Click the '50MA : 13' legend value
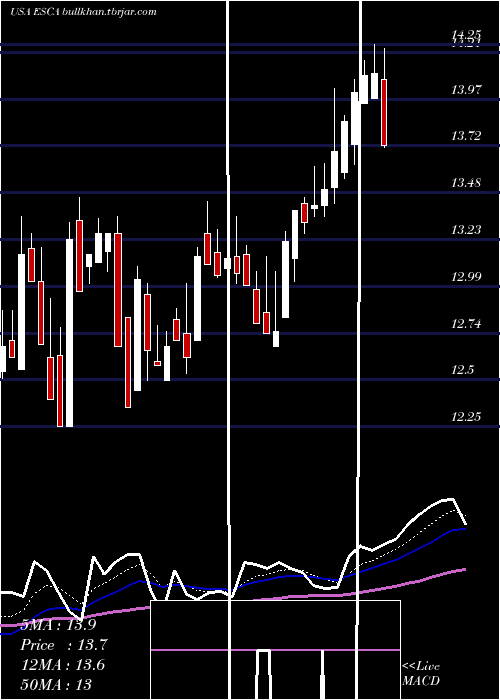The height and width of the screenshot is (700, 500). tap(56, 684)
